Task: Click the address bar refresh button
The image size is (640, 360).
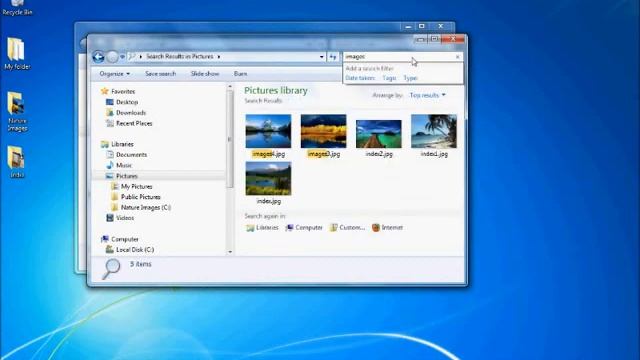Action: point(333,57)
